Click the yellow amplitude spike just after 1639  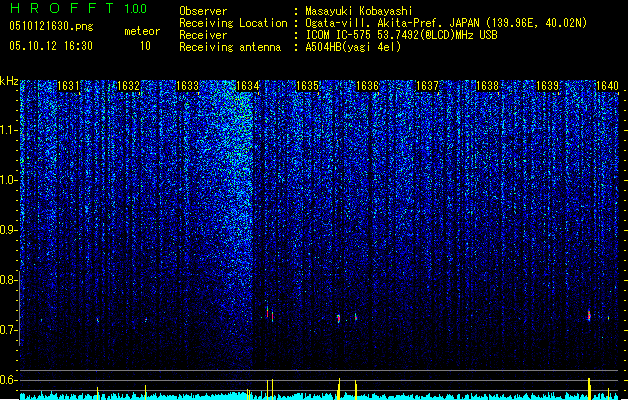tap(589, 388)
